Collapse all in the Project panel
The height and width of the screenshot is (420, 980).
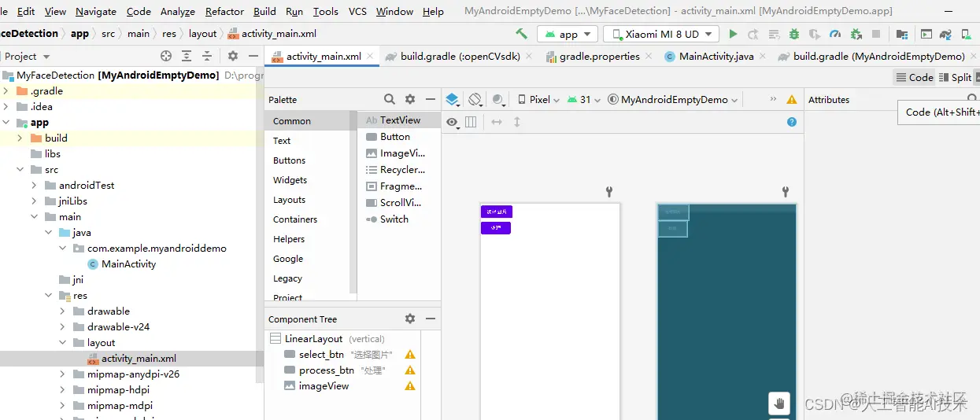207,56
